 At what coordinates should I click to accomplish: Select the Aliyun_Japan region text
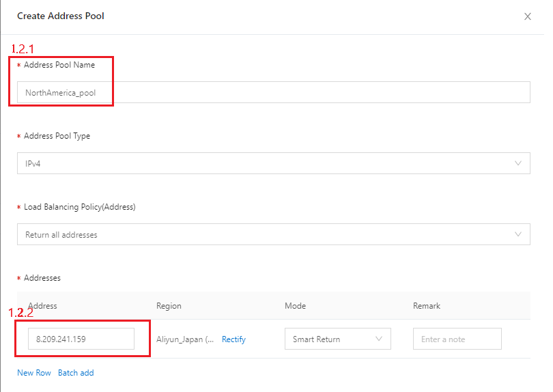click(x=185, y=339)
